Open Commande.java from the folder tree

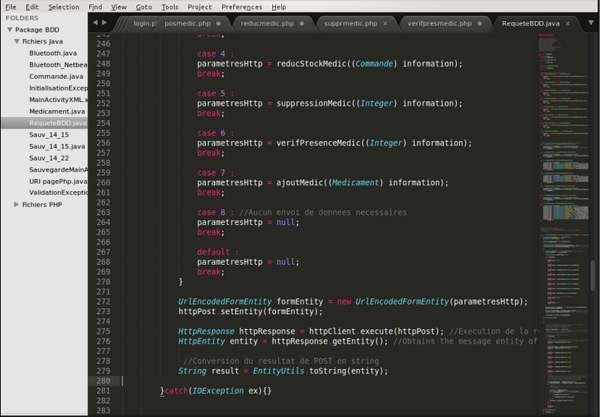pos(55,76)
